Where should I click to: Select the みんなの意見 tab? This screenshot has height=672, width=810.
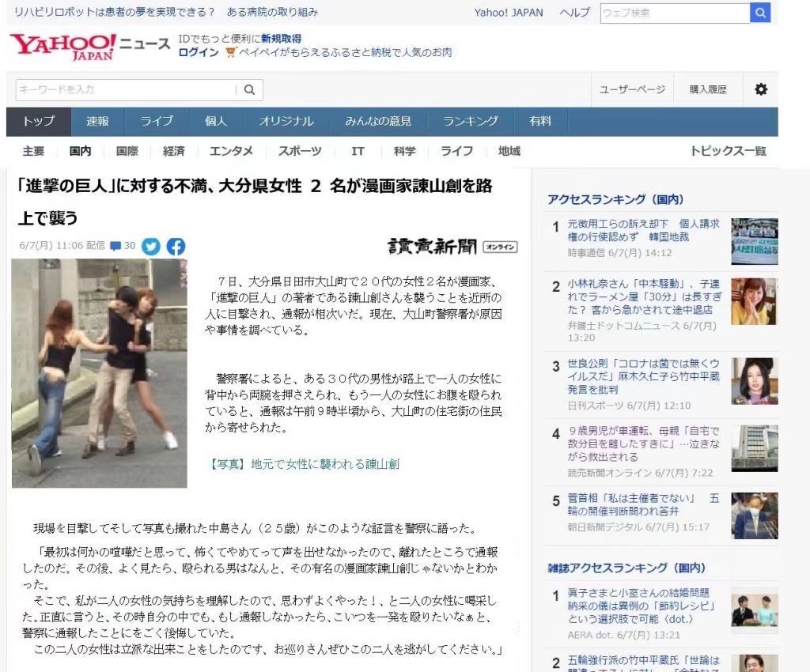(x=378, y=121)
